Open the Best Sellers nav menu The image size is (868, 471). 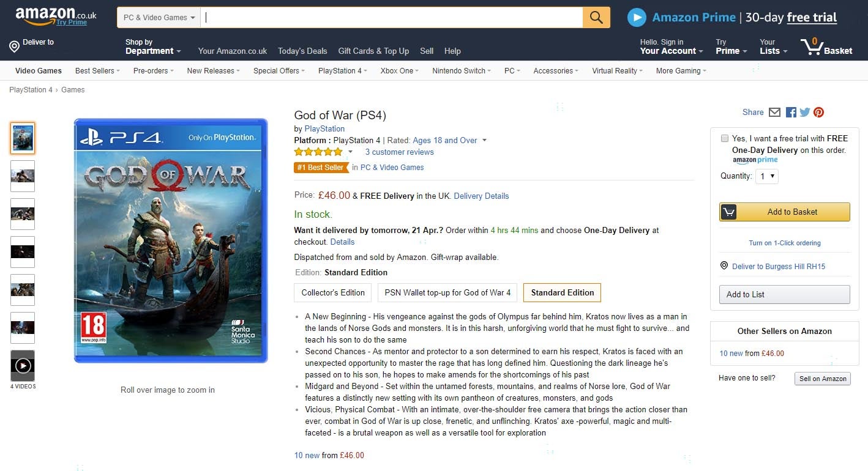point(97,71)
